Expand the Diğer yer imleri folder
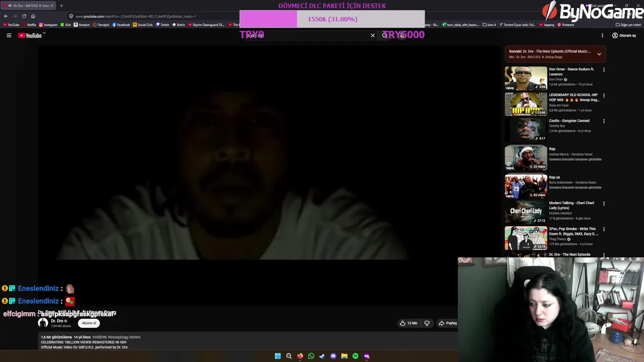 pyautogui.click(x=628, y=25)
